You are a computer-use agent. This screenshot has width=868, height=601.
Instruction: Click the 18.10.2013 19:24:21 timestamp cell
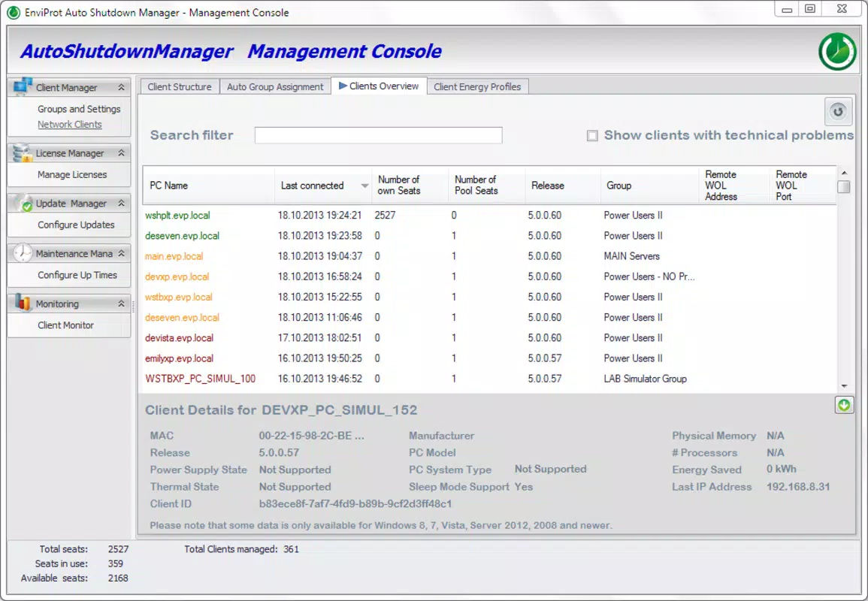click(319, 216)
